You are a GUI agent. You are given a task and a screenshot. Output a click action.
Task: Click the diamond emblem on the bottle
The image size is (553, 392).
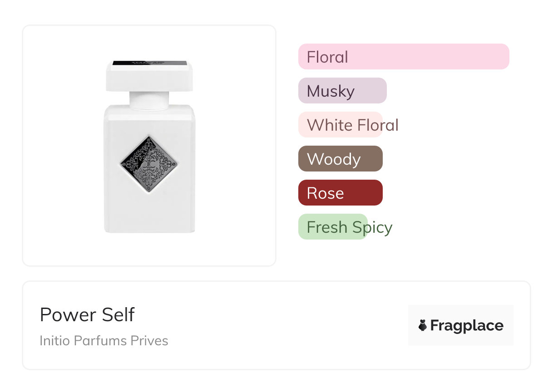149,165
